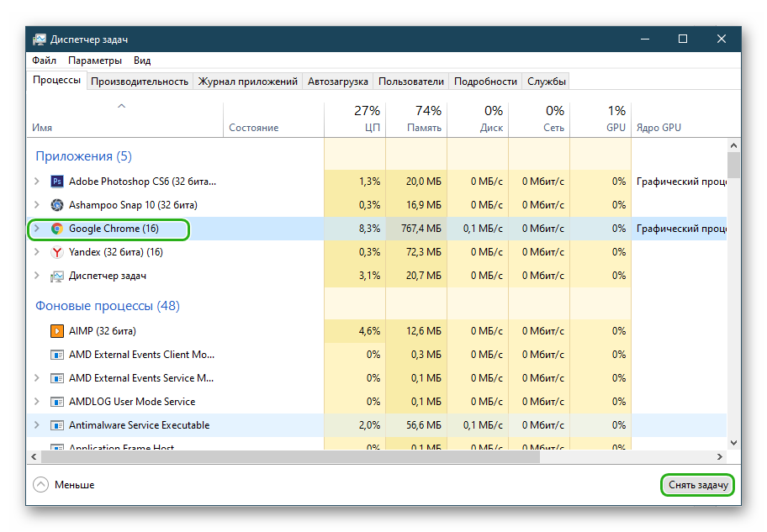
Task: Open the Автозагрузка tab
Action: click(x=337, y=82)
